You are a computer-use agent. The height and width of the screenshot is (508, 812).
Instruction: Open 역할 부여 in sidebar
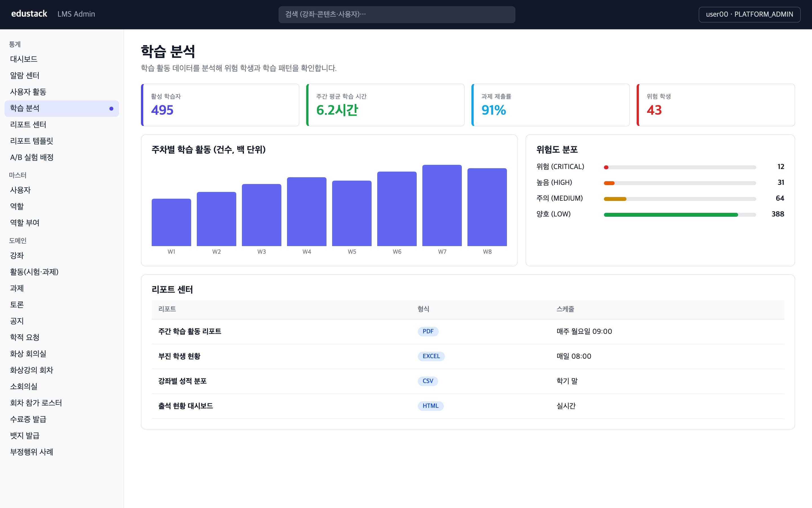[x=62, y=223]
